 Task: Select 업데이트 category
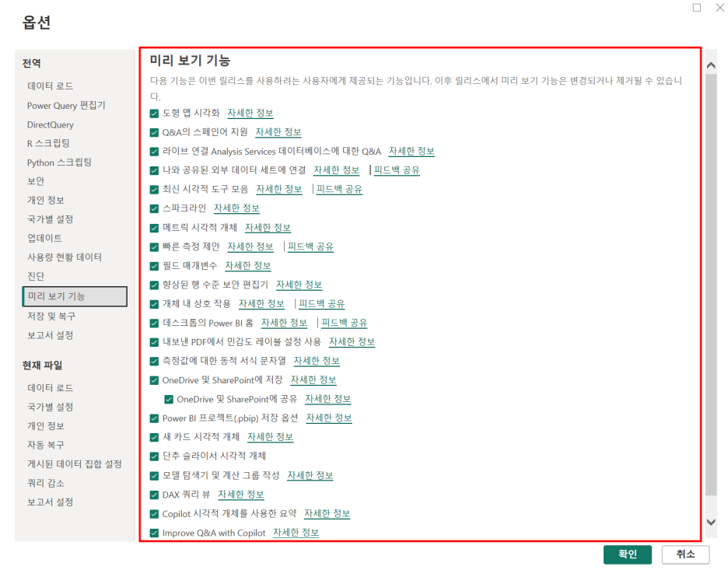click(44, 238)
